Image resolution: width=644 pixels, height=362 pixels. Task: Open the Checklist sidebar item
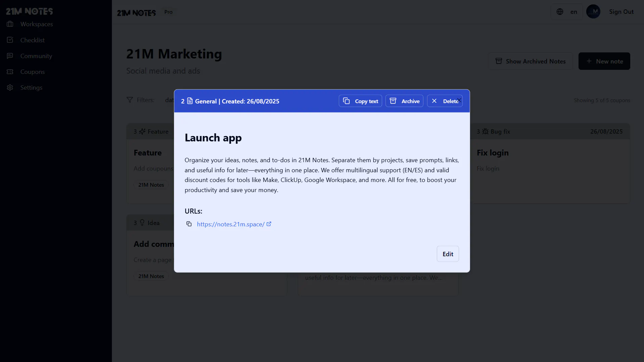click(x=32, y=40)
